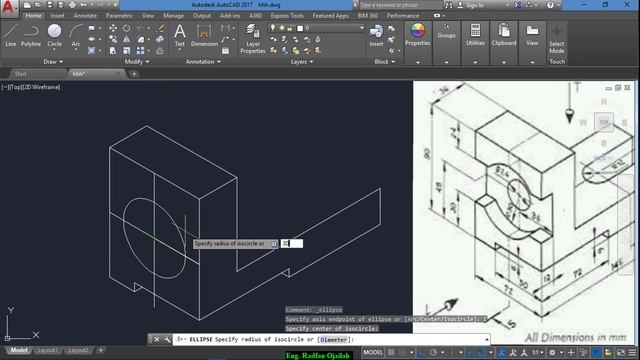This screenshot has width=640, height=360.
Task: Toggle clean screen icon in status bar
Action: [621, 352]
